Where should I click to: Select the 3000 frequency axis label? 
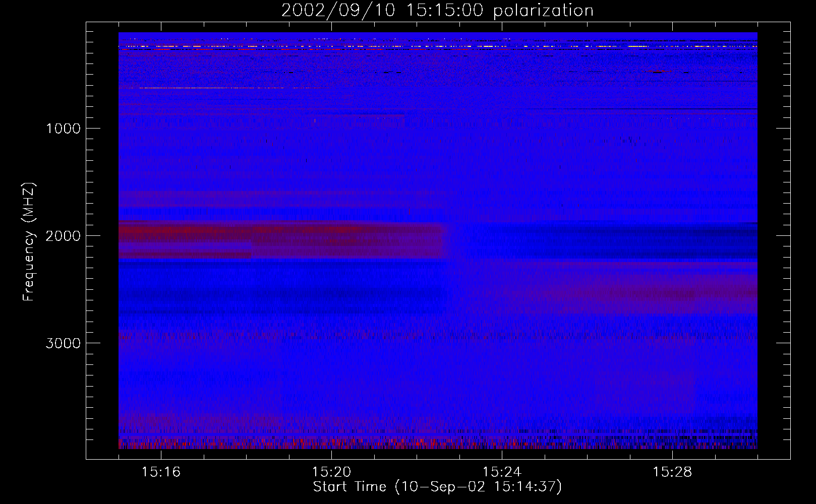coord(63,343)
